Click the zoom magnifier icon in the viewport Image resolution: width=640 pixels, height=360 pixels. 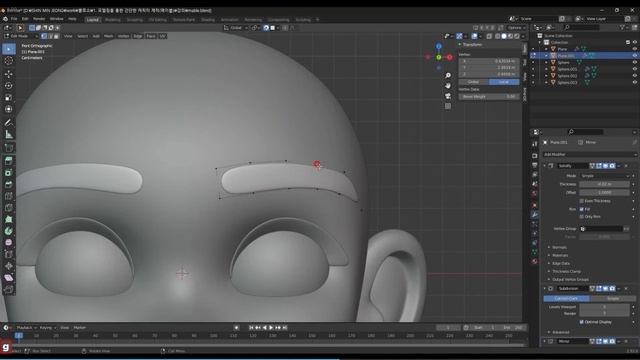click(x=448, y=76)
